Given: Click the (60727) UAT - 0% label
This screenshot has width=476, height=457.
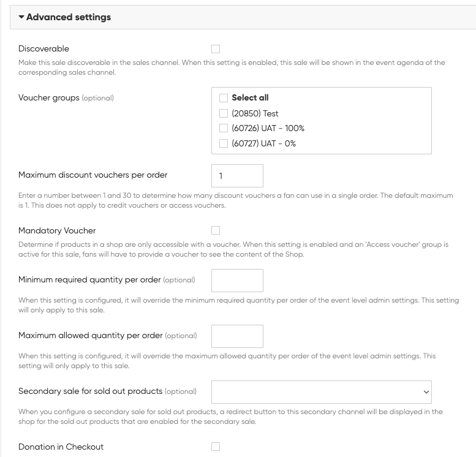Looking at the screenshot, I should tap(264, 144).
